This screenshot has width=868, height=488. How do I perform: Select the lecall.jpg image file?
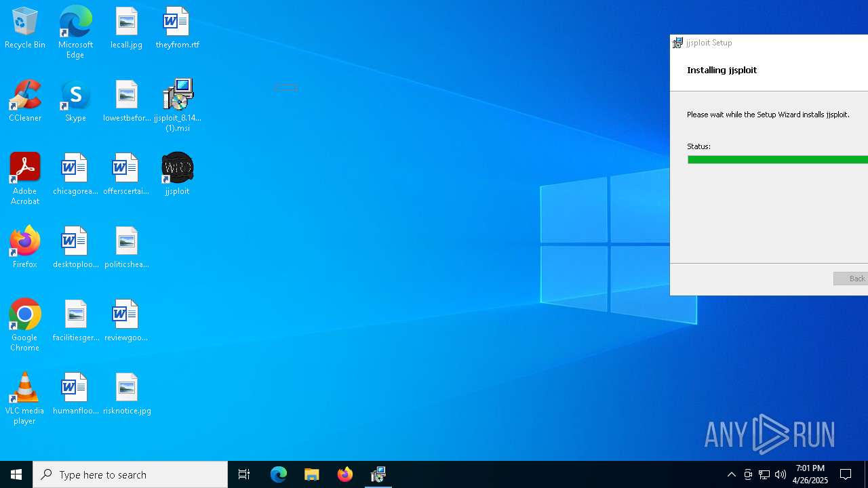126,28
